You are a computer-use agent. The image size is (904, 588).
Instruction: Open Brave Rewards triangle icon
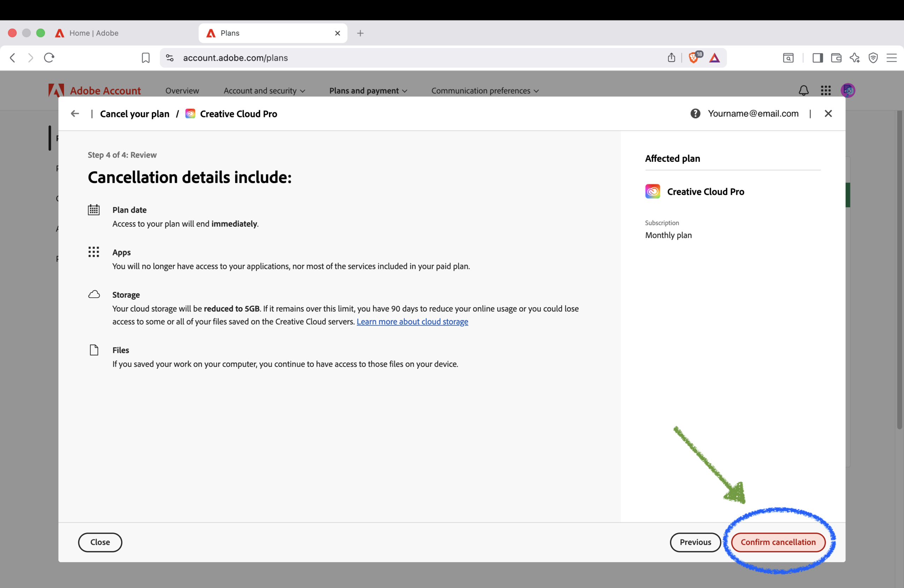pos(714,58)
